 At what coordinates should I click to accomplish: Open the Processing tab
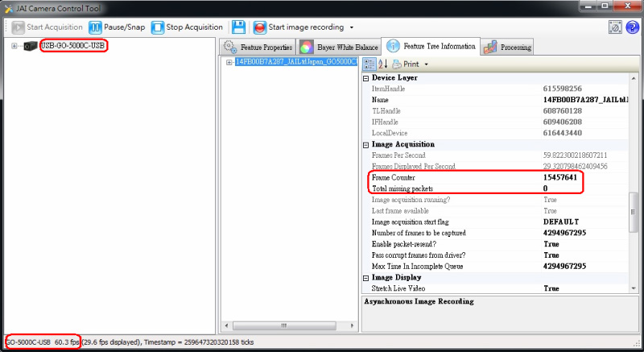coord(508,48)
